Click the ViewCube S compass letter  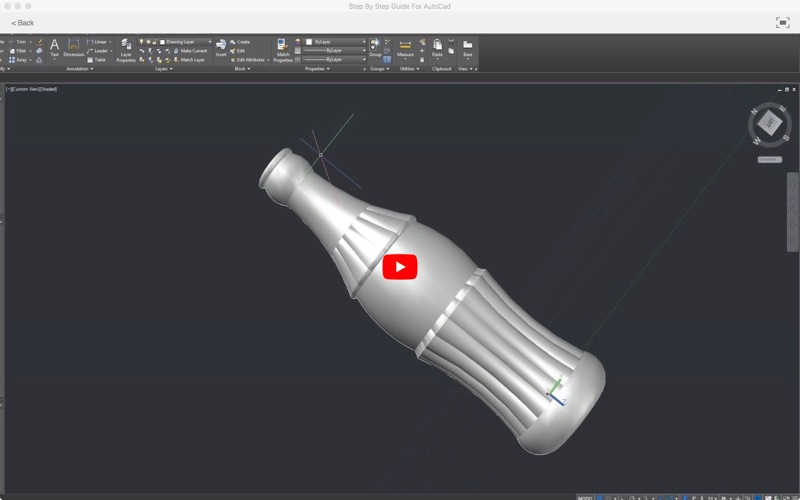786,137
